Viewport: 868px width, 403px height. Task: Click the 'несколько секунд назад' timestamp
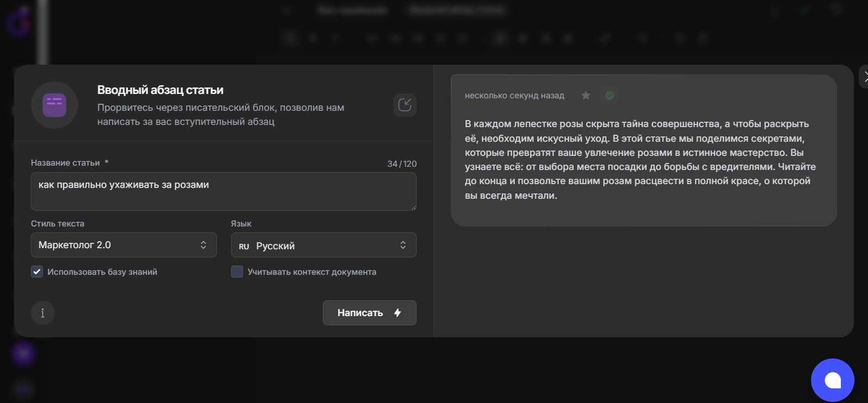pos(514,96)
